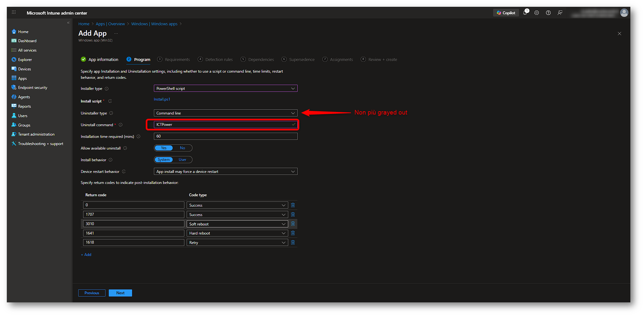Select System install behavior
This screenshot has width=644, height=316.
(x=164, y=160)
